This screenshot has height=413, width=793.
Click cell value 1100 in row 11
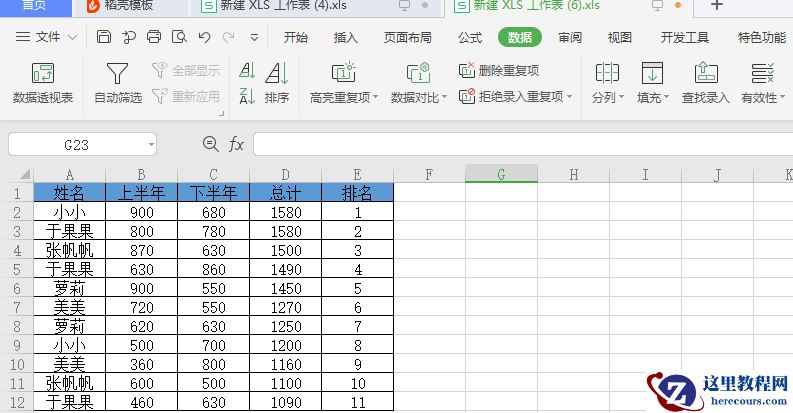coord(286,384)
